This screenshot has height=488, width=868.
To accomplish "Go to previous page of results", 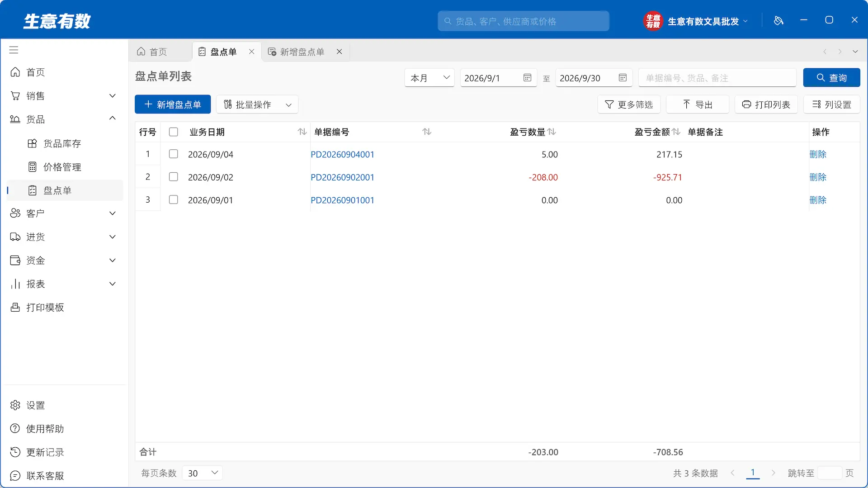I will [732, 473].
